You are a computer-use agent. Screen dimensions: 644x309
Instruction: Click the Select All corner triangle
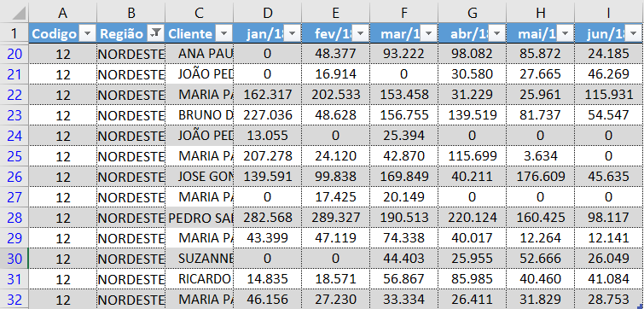click(x=18, y=13)
